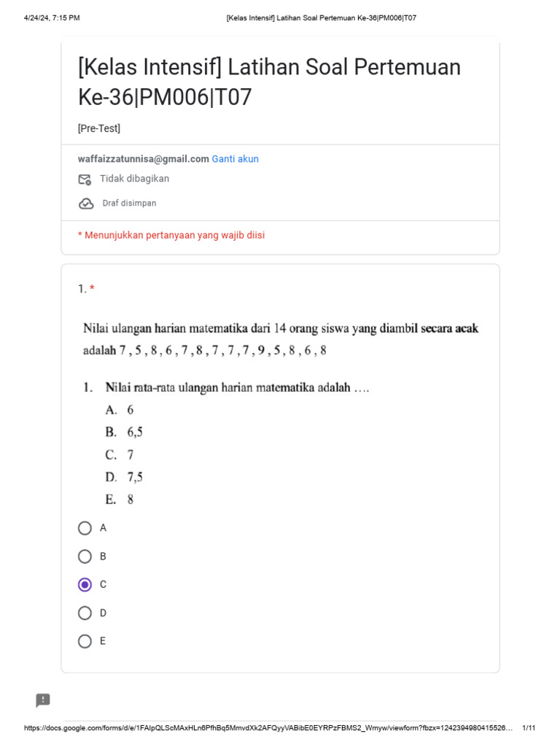The height and width of the screenshot is (747, 560).
Task: Click the page header document title
Action: (x=322, y=18)
